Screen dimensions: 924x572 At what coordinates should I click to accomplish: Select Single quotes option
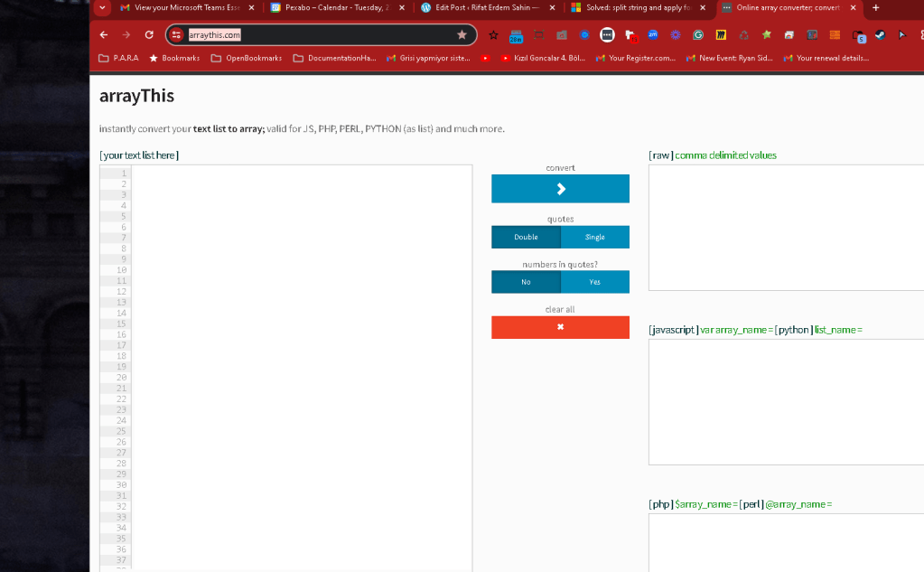(595, 237)
